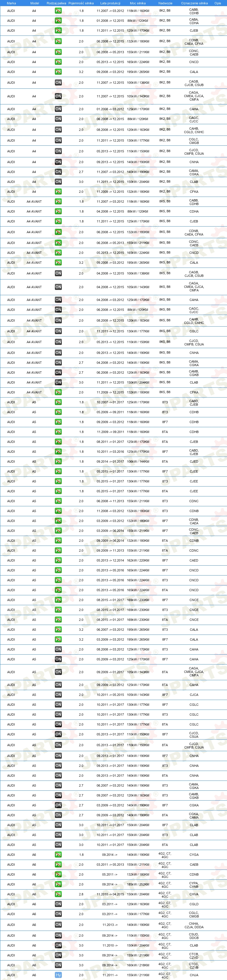Viewport: 227px width, 980px height.
Task: Click ON diesel icon in A6 CNHA, CZJA, DDDA row
Action: pos(58,925)
